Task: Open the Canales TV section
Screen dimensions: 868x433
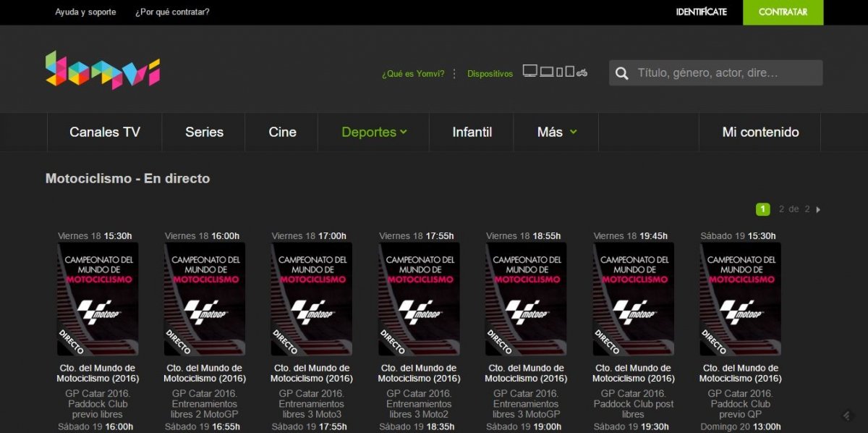Action: click(105, 132)
